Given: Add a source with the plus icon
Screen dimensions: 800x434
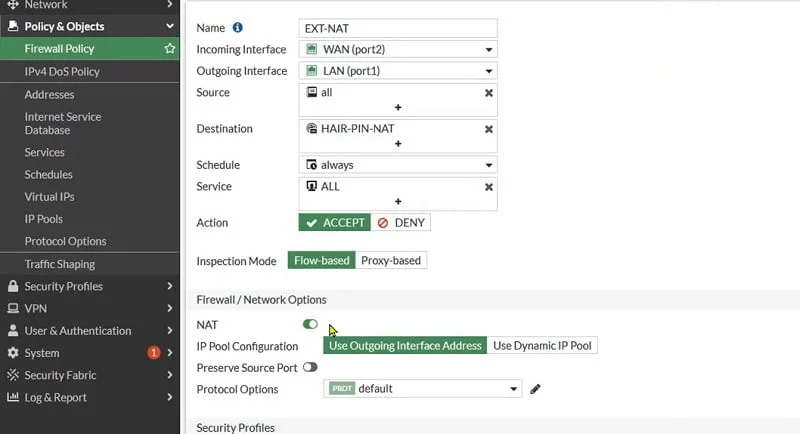Looking at the screenshot, I should pyautogui.click(x=398, y=107).
